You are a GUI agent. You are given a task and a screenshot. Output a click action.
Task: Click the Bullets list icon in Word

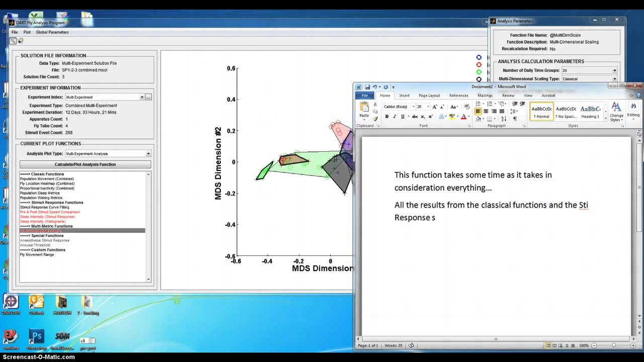(478, 104)
